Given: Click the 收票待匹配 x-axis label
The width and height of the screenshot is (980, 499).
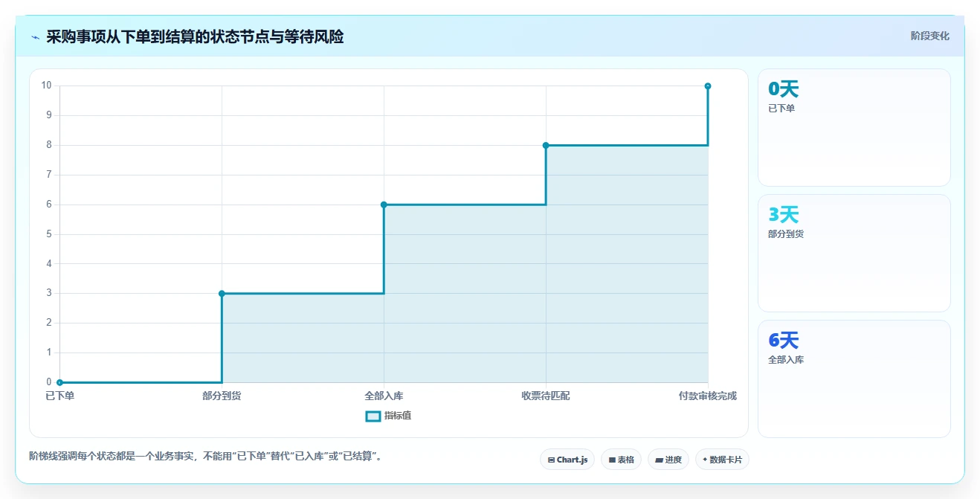Looking at the screenshot, I should click(546, 396).
